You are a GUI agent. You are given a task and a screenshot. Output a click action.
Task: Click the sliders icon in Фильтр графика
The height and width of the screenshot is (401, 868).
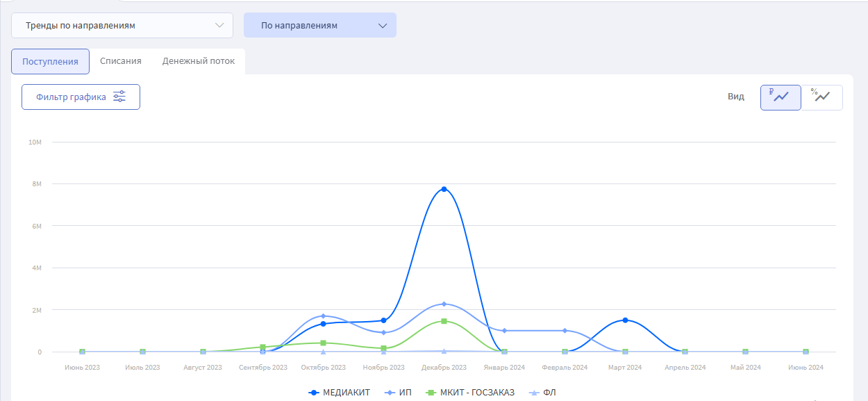(119, 97)
